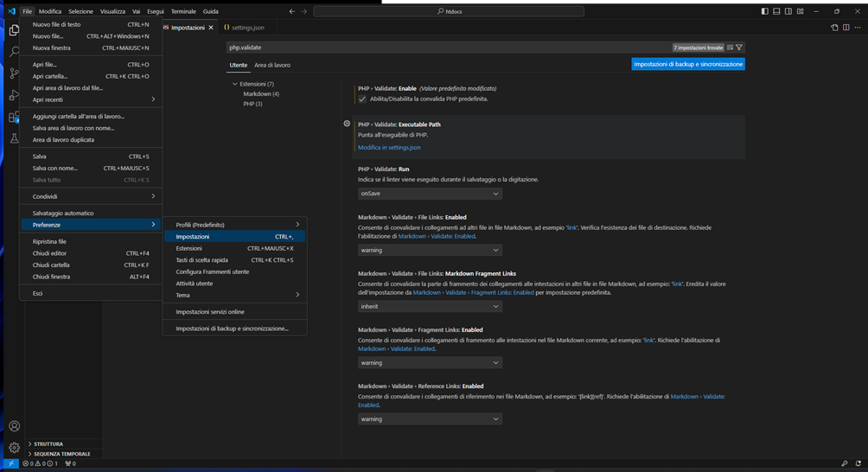Expand Profili (Predefinito) submenu

coord(234,225)
